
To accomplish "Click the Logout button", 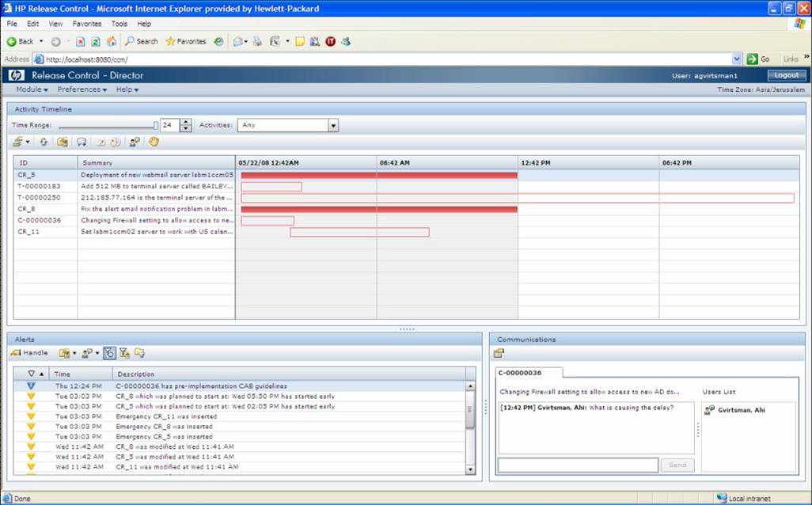I will (786, 76).
